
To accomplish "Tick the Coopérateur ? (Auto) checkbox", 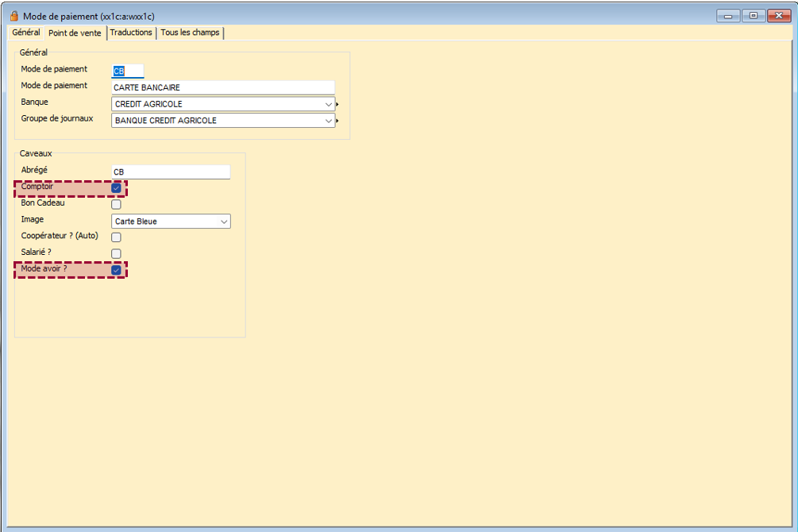I will (x=116, y=237).
